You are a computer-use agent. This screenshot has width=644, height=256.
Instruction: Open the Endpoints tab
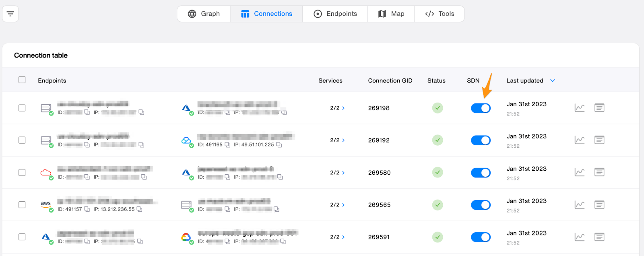(x=335, y=14)
